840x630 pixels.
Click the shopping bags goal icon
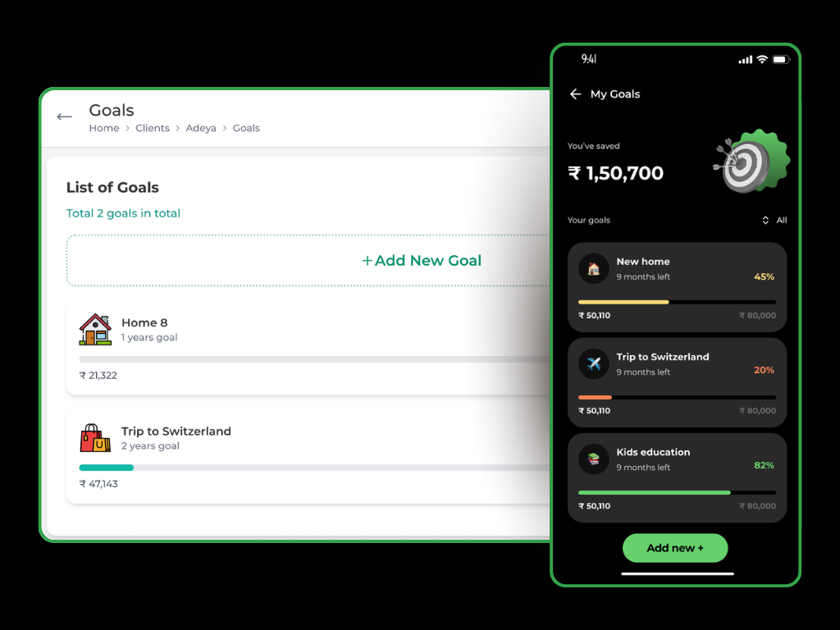(95, 438)
